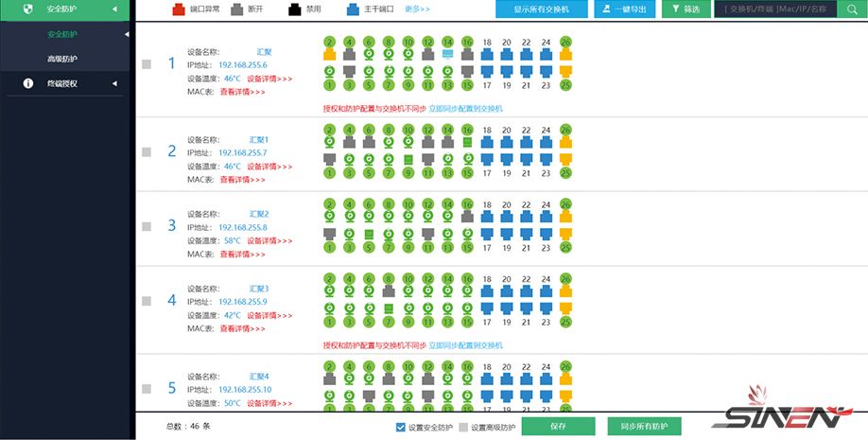This screenshot has height=440, width=868.
Task: Select camera port 1 icon of switch 1
Action: tap(329, 71)
